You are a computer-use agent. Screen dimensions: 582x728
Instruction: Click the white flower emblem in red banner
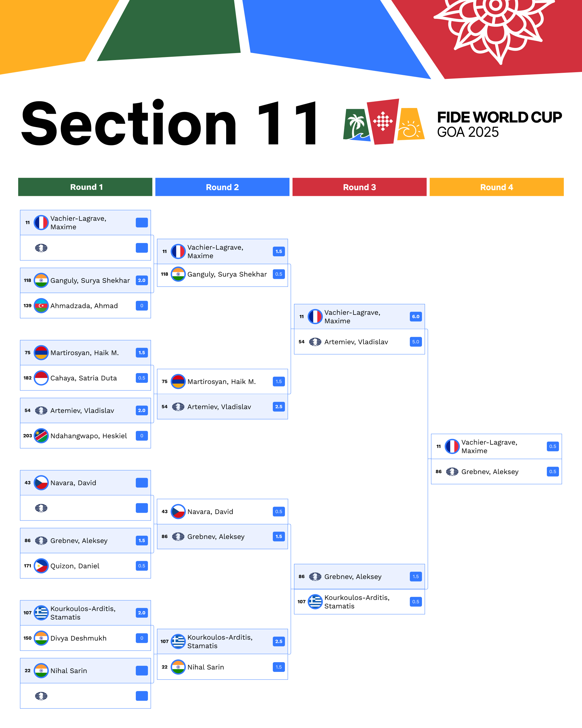pyautogui.click(x=495, y=25)
